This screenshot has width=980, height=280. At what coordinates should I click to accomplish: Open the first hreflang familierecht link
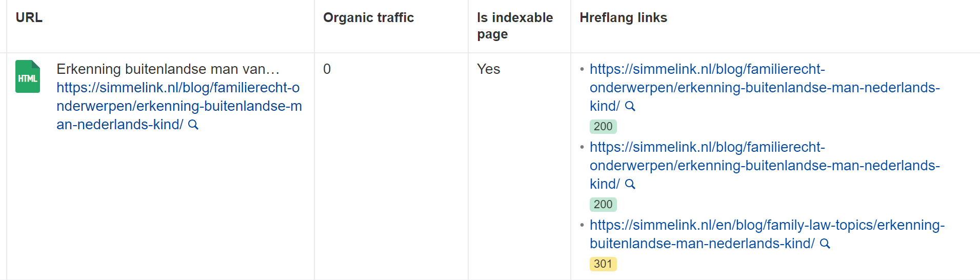point(765,88)
